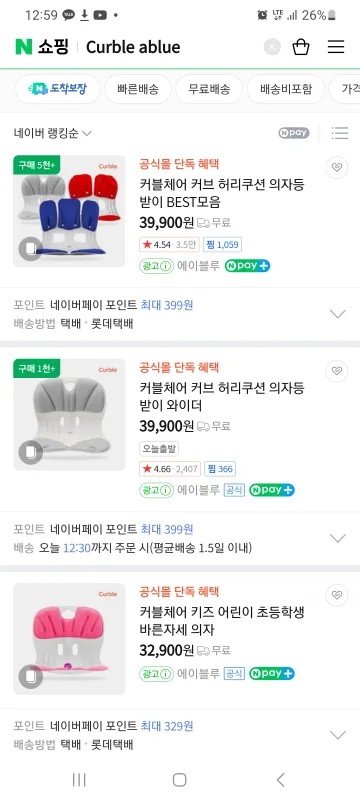Switch to list view layout icon

(340, 133)
